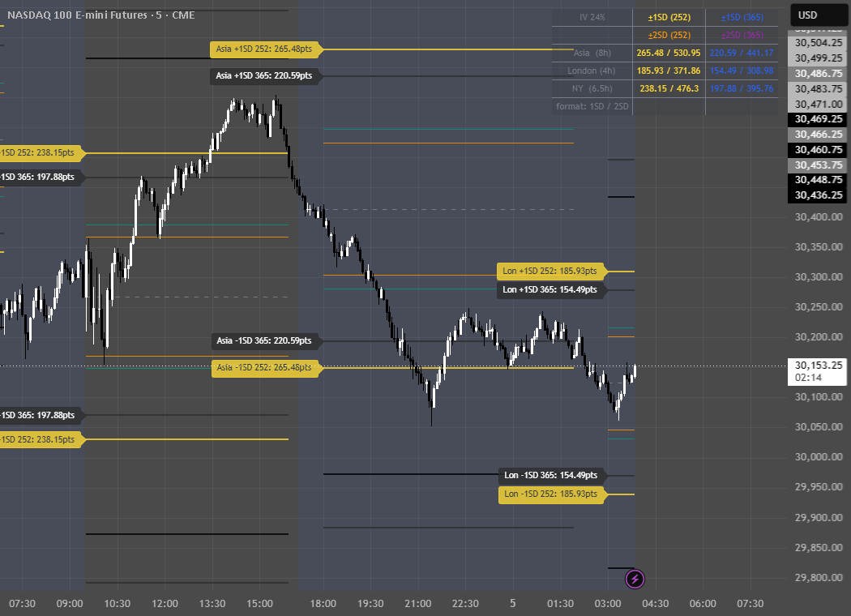Click the 154.49 / 308.98 table value

pyautogui.click(x=742, y=71)
